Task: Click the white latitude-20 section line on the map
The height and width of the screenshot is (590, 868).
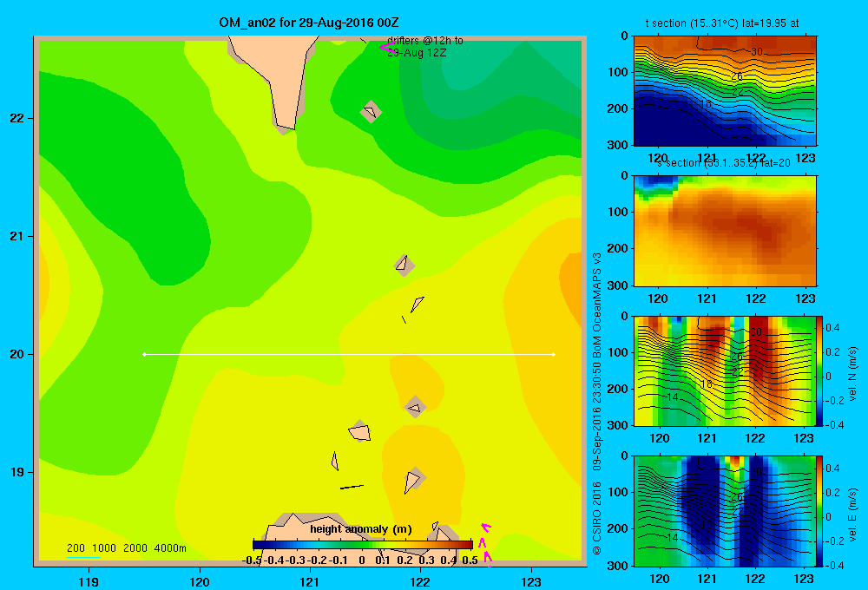Action: pyautogui.click(x=349, y=354)
